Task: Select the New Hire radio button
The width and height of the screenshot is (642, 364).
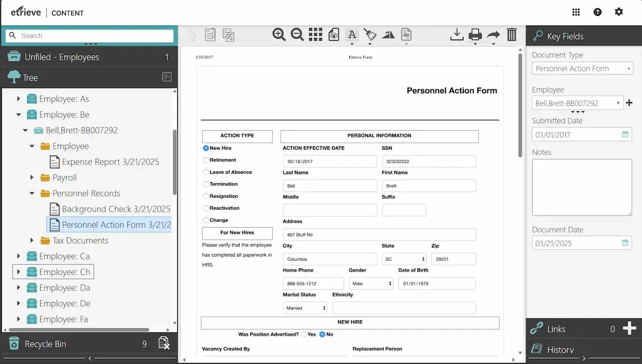Action: pos(205,148)
